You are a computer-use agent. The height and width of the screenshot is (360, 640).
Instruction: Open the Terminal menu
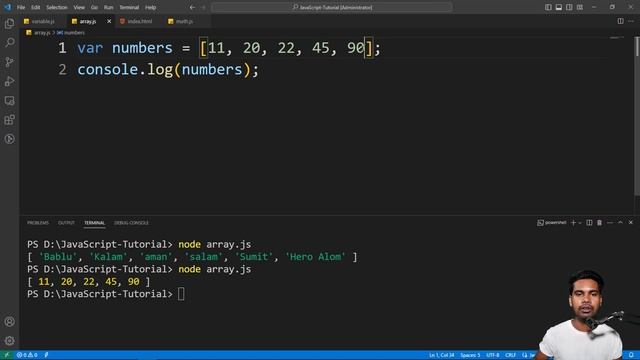129,7
